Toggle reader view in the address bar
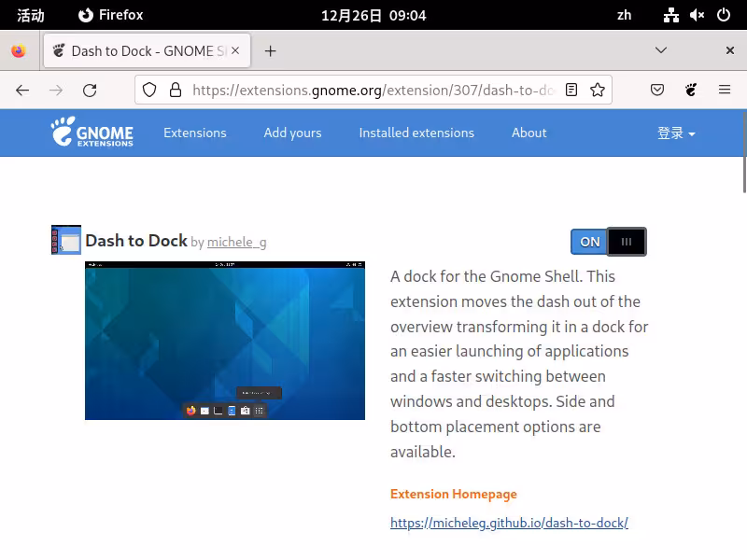The image size is (747, 560). click(571, 90)
